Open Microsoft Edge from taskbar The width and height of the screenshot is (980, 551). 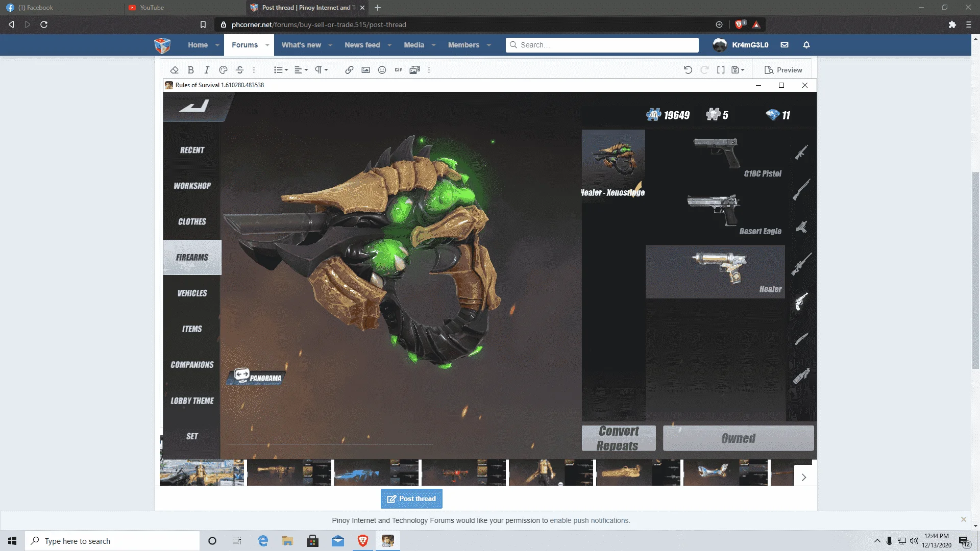[x=263, y=541]
